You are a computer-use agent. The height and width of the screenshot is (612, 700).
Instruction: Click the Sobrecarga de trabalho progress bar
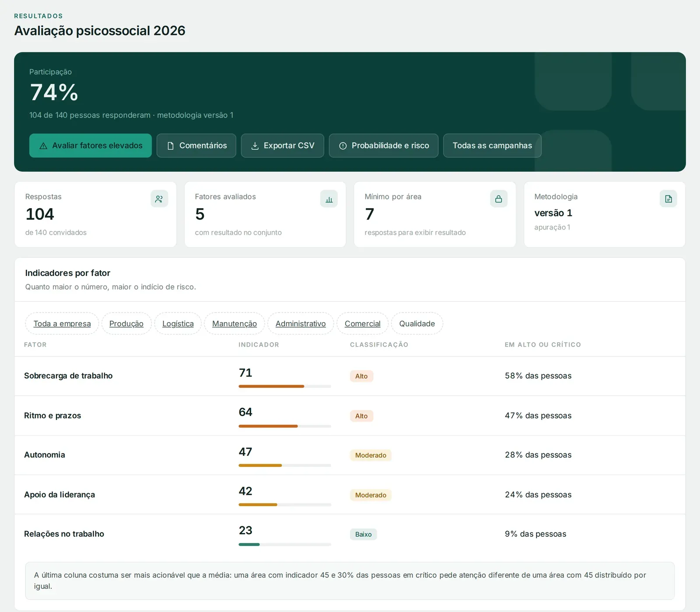[x=285, y=386]
